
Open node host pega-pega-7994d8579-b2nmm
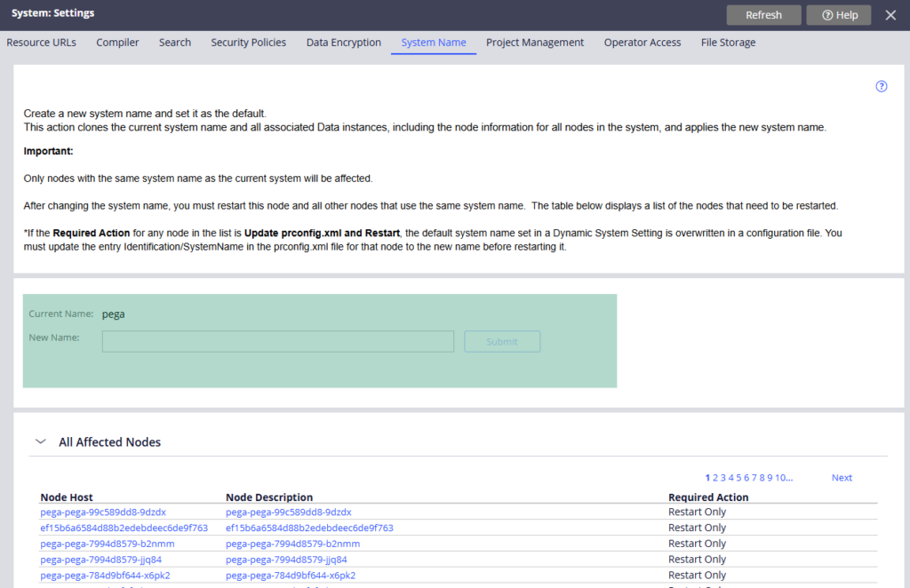(x=108, y=544)
